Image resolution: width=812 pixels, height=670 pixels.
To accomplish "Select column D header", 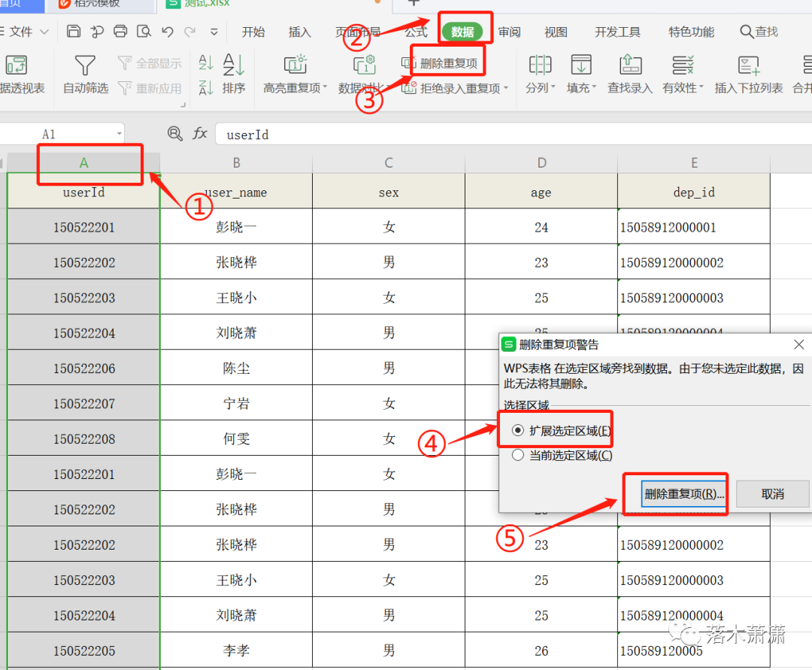I will pyautogui.click(x=541, y=162).
